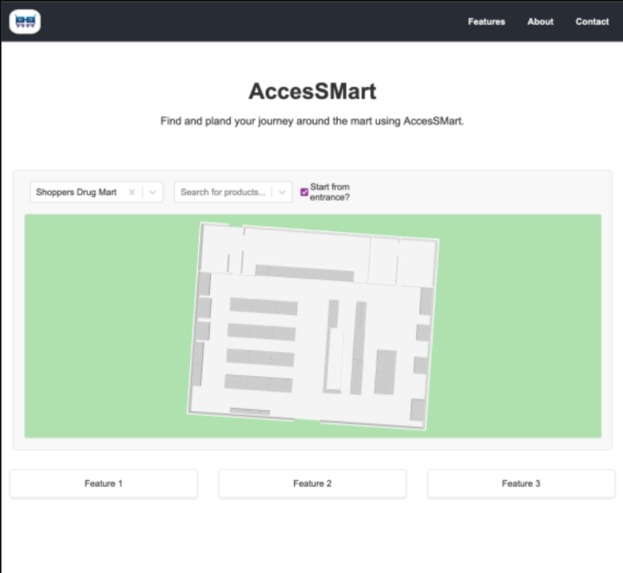623x573 pixels.
Task: Click the 'Start from entrance?' label text
Action: (x=330, y=192)
